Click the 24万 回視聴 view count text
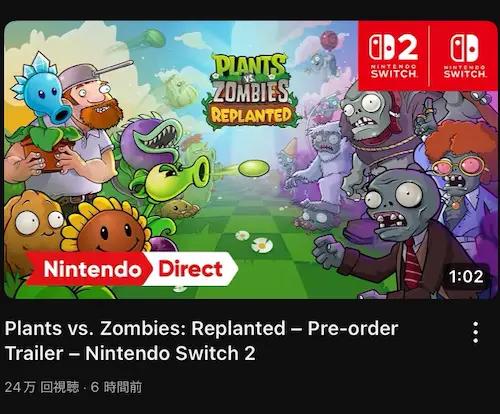This screenshot has width=500, height=414. point(42,387)
